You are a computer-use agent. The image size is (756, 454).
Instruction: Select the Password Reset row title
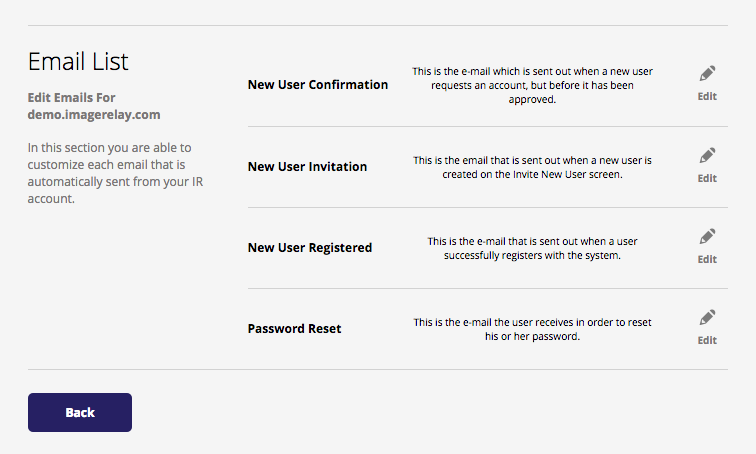tap(294, 329)
